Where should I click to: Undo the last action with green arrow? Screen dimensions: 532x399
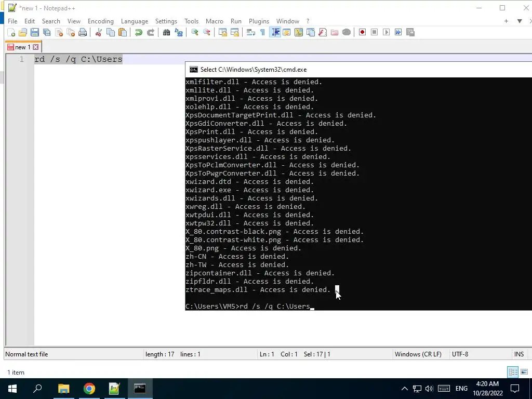click(x=138, y=32)
